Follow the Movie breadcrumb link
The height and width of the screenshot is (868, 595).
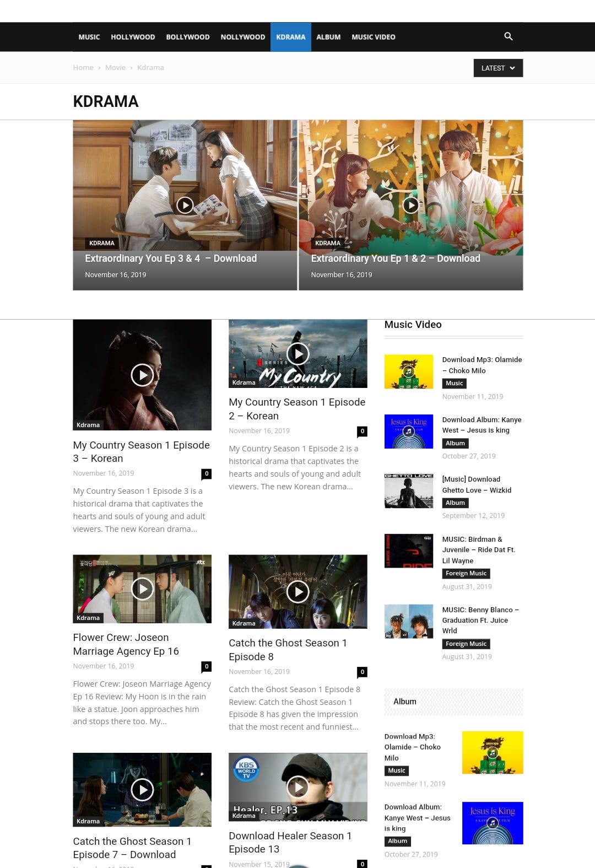pos(115,67)
